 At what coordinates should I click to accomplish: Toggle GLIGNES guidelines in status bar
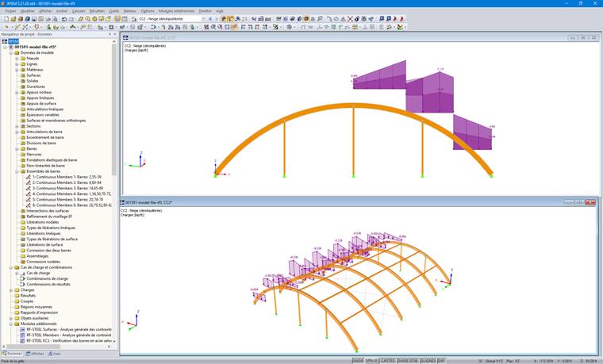click(428, 361)
